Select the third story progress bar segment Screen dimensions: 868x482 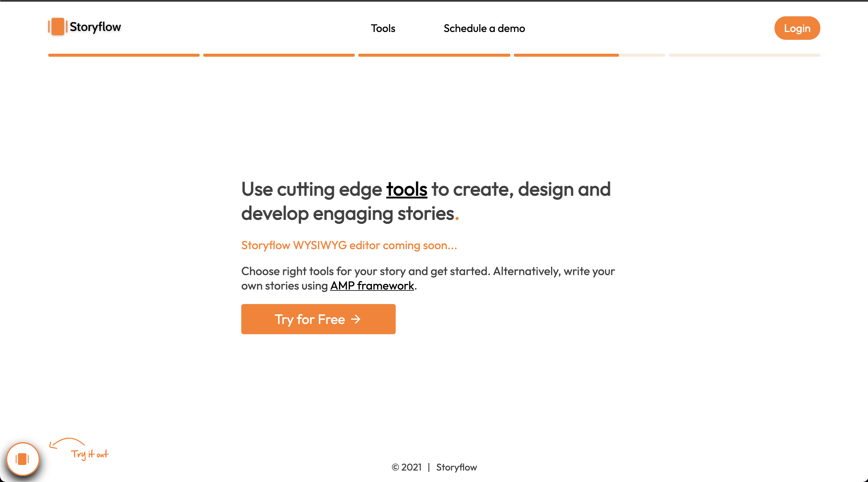tap(434, 55)
